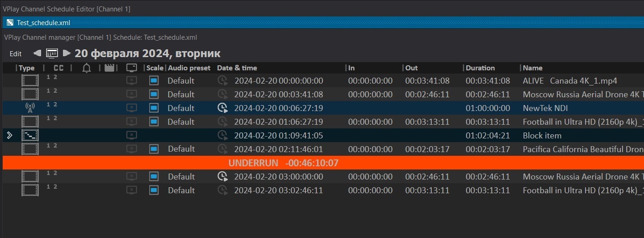Open Audio preset Default on NewTek NDI row
This screenshot has height=238, width=644.
[181, 108]
